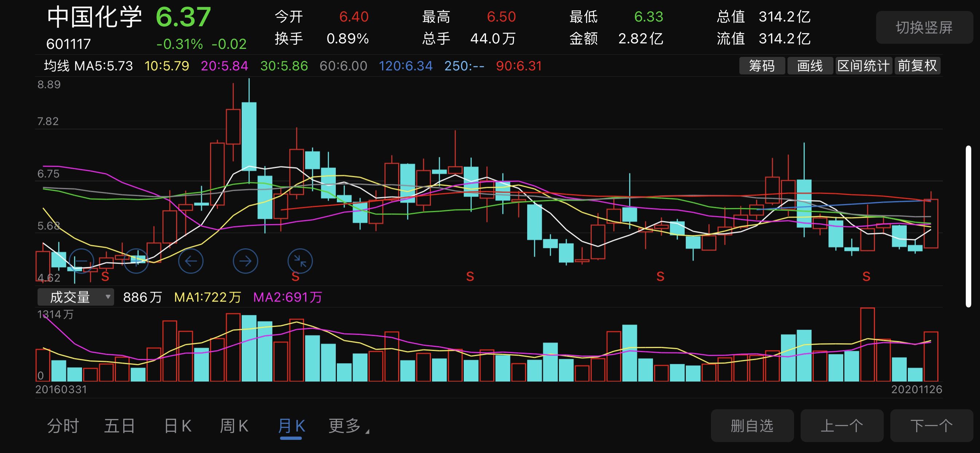Tap the first red S marker
The width and height of the screenshot is (980, 453).
coord(105,276)
